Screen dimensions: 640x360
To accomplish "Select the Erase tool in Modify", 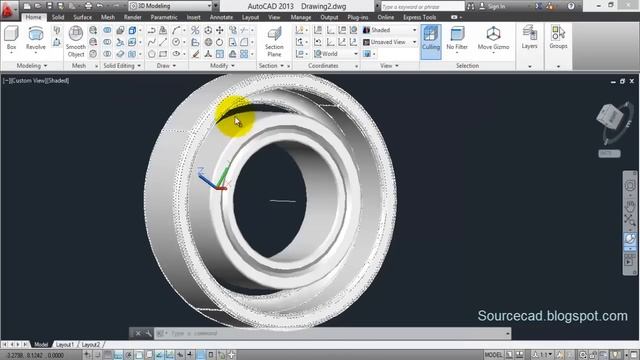I will pyautogui.click(x=196, y=54).
